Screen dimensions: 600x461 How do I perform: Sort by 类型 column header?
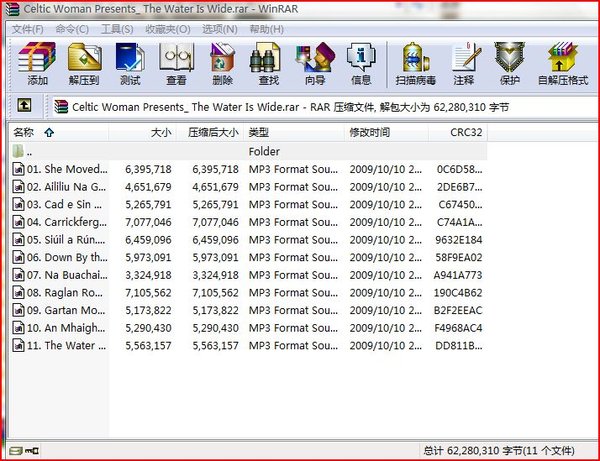point(294,132)
